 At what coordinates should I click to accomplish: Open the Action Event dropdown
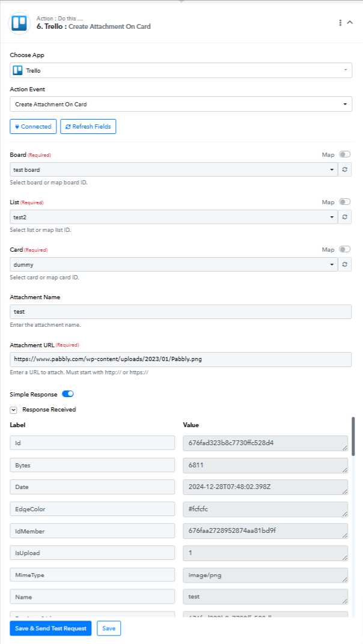[181, 105]
